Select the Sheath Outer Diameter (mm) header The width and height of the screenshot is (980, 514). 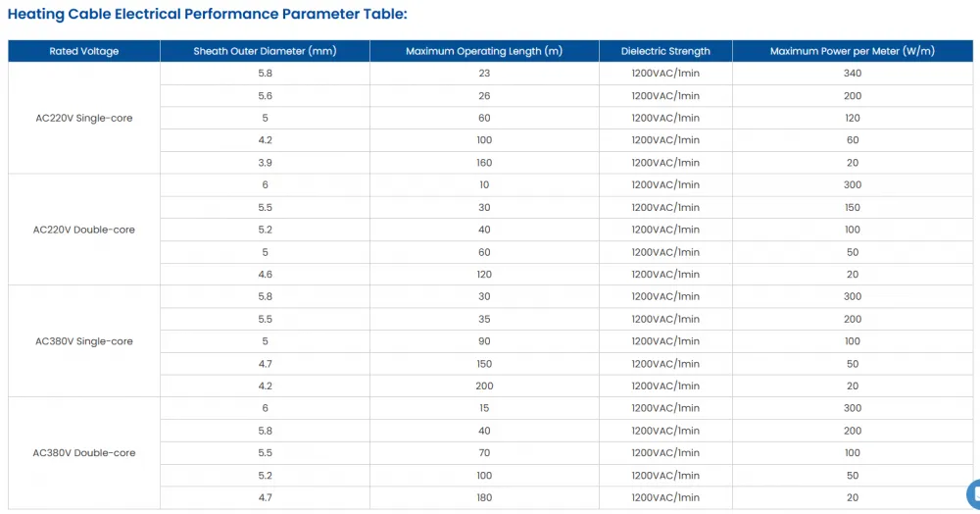pyautogui.click(x=265, y=51)
